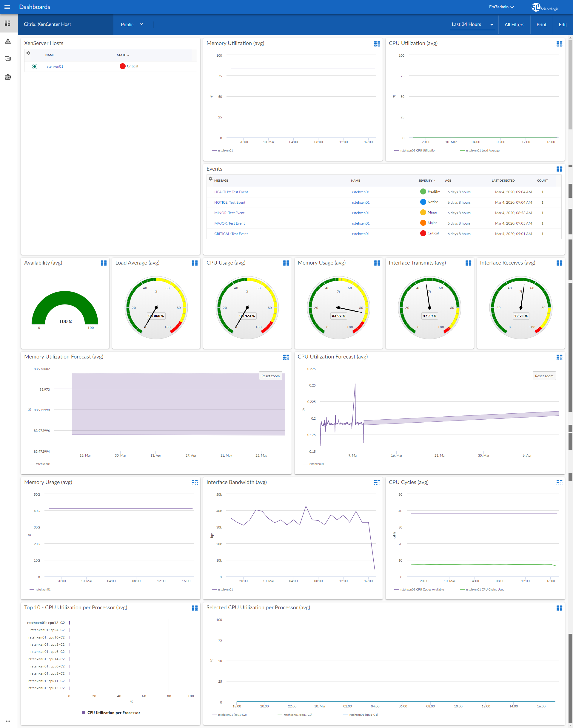
Task: Sort events by LAST DETECTED column header
Action: point(503,181)
